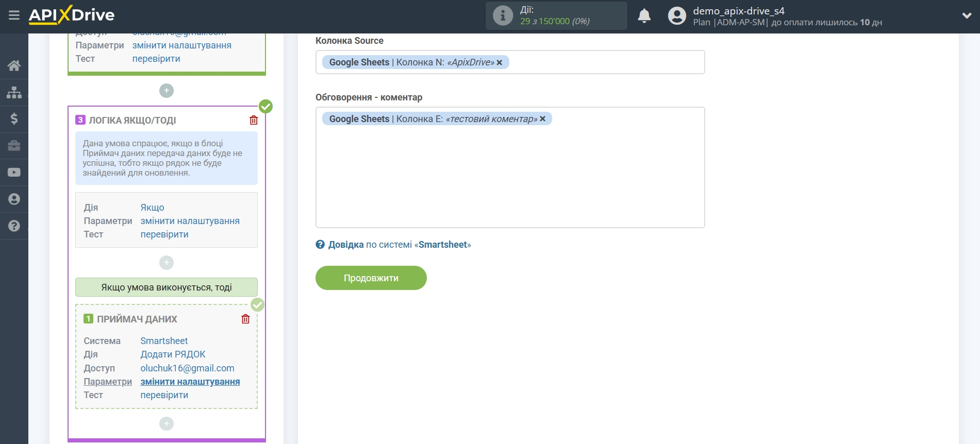Viewport: 980px width, 444px height.
Task: Open the hamburger menu
Action: pos(14,15)
